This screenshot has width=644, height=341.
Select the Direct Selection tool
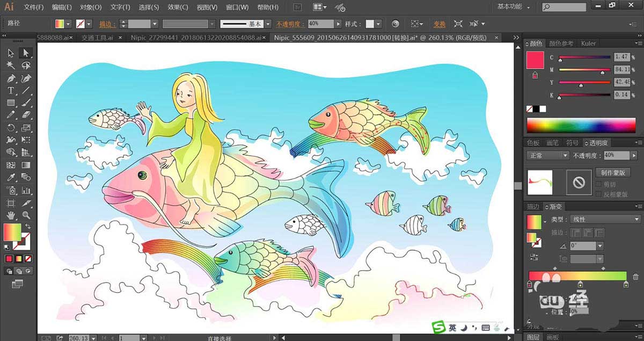[x=25, y=53]
